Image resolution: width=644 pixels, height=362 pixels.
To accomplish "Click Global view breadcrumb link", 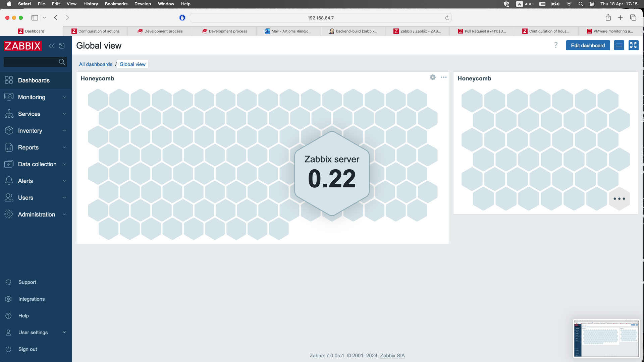I will tap(132, 64).
